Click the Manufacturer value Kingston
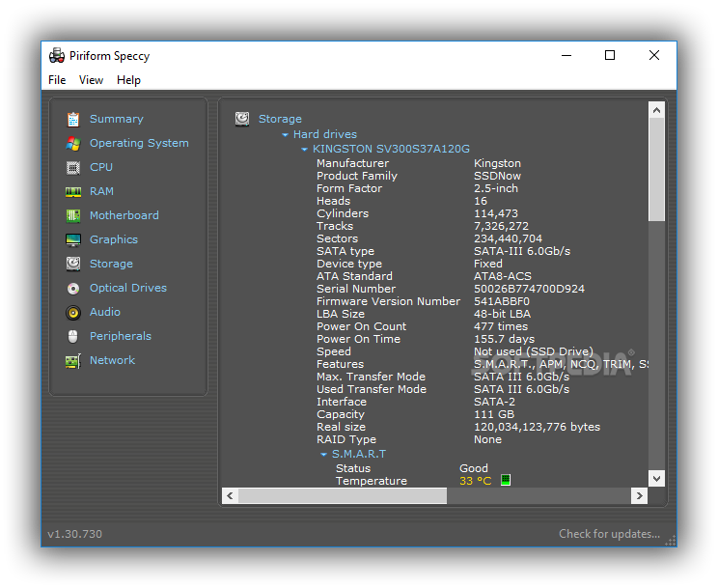 point(497,163)
